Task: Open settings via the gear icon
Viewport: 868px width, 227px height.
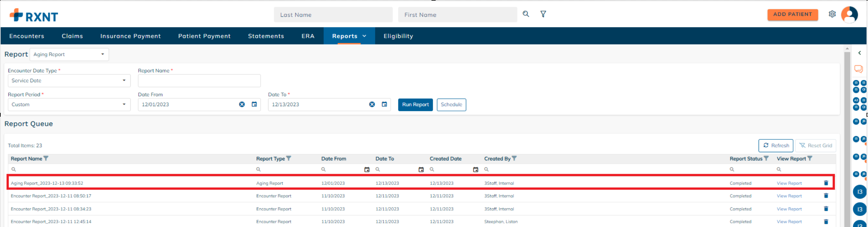Action: pyautogui.click(x=832, y=14)
